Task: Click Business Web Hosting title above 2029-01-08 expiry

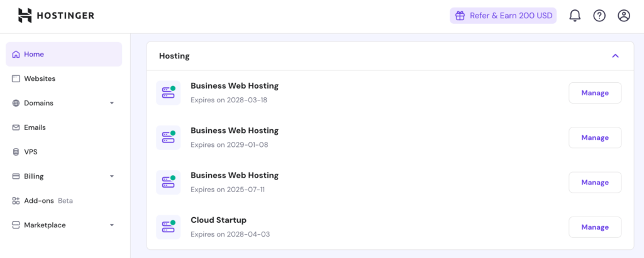Action: click(x=235, y=131)
